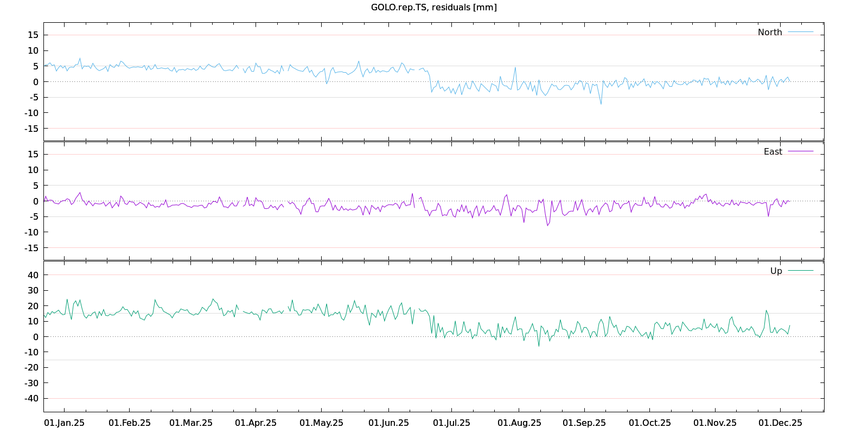Select the 01.Apr.25 date label
The width and height of the screenshot is (868, 434).
256,423
